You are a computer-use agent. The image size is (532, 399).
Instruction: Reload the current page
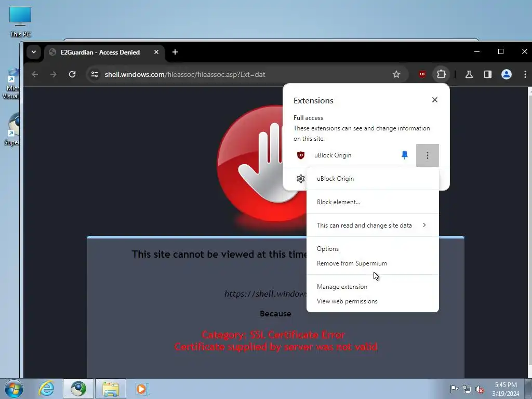pyautogui.click(x=72, y=74)
